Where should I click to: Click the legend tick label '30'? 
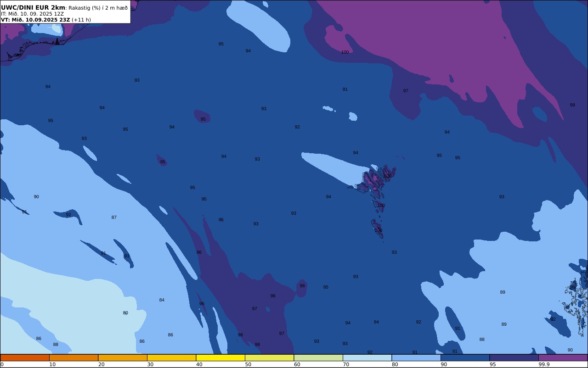tap(150, 364)
